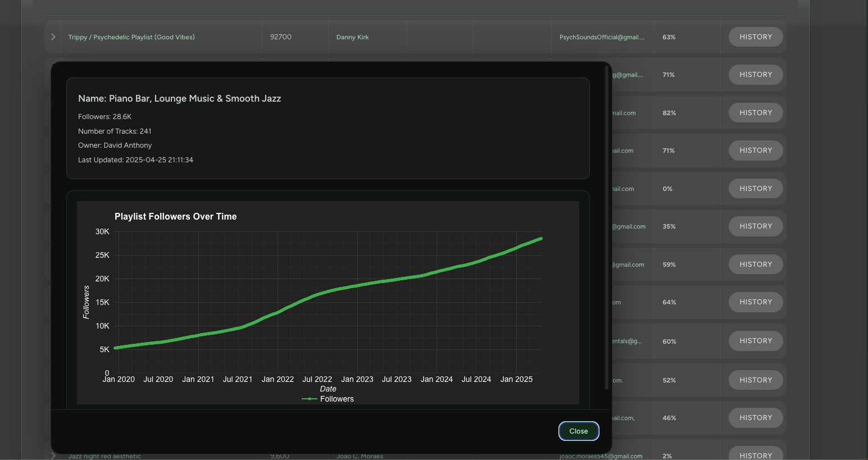Click the '30K' y-axis label
Image resolution: width=868 pixels, height=460 pixels.
[102, 231]
